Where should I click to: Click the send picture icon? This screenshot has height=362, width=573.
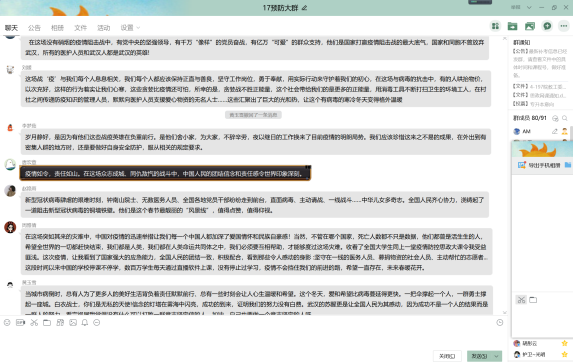click(x=73, y=323)
